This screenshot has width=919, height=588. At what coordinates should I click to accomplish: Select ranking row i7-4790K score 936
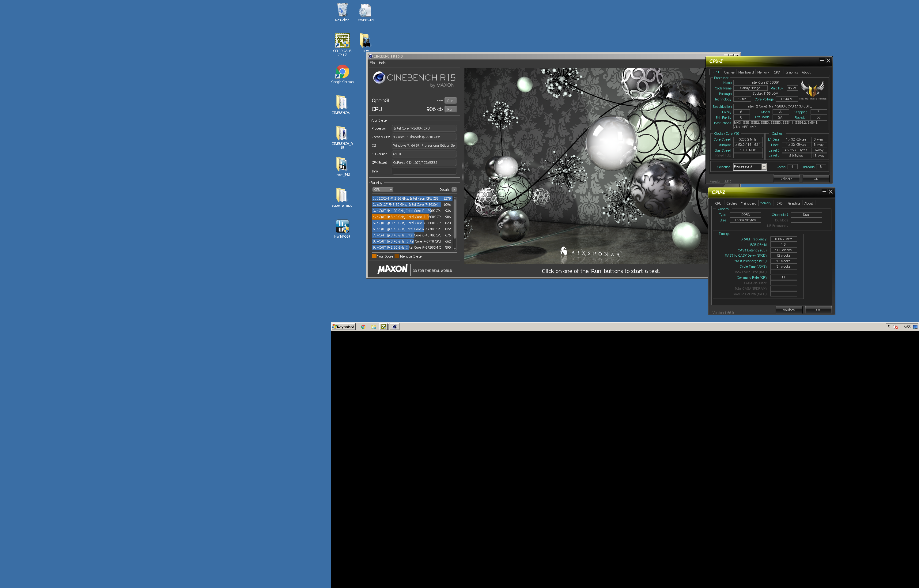(x=412, y=211)
